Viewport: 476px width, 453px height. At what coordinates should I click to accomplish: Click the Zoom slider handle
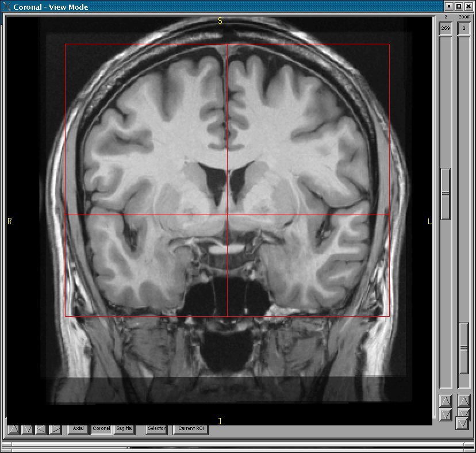[x=464, y=348]
